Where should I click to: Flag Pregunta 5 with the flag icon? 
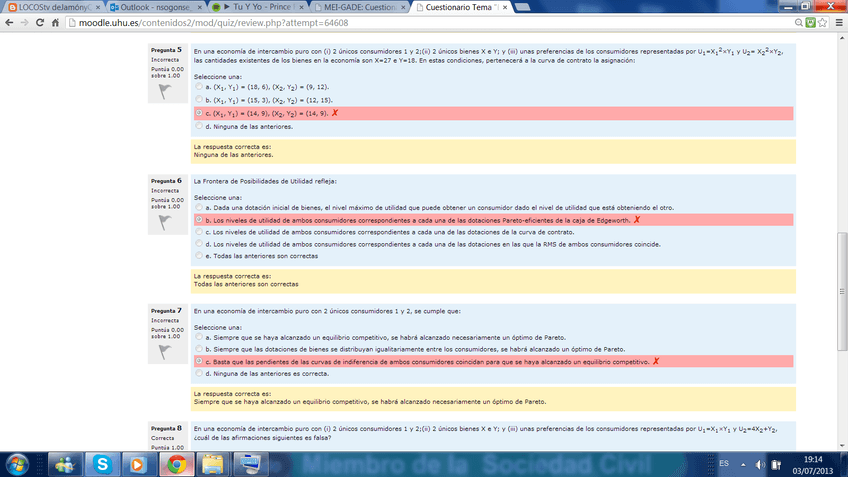(x=165, y=91)
